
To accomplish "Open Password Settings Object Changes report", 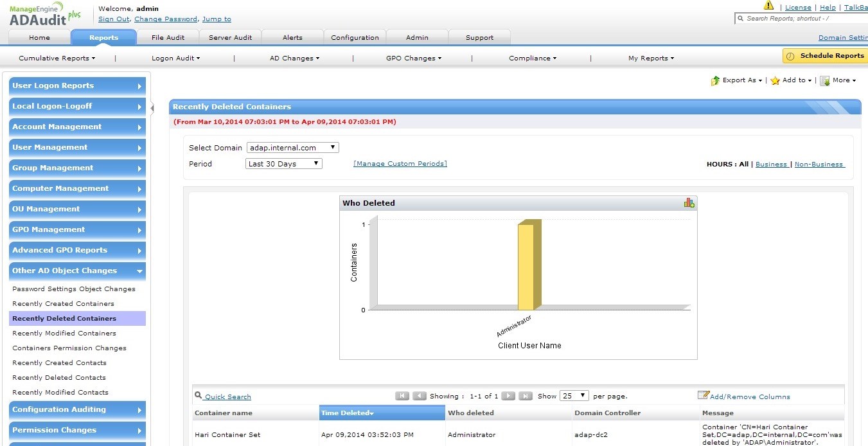I will tap(74, 289).
